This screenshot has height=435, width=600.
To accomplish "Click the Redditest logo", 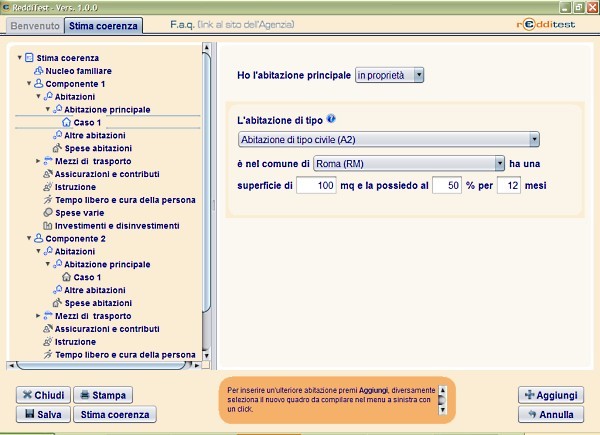I will tap(546, 24).
